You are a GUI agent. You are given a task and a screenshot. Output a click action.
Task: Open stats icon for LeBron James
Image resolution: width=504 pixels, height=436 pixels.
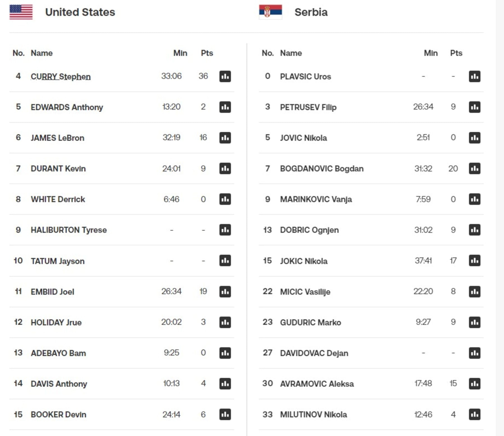[225, 138]
